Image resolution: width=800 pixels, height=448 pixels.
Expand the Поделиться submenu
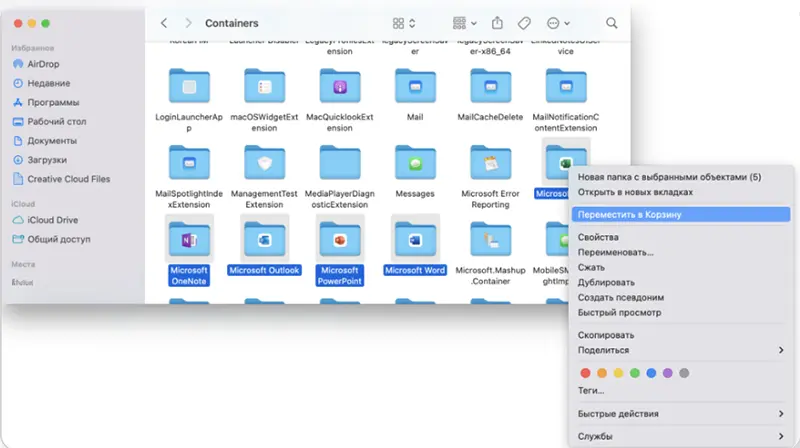680,350
